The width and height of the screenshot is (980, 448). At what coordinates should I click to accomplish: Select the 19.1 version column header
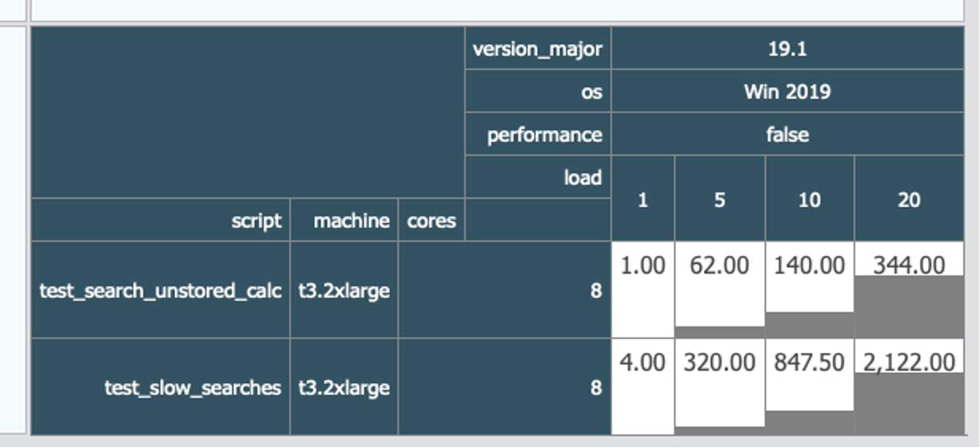(x=787, y=49)
